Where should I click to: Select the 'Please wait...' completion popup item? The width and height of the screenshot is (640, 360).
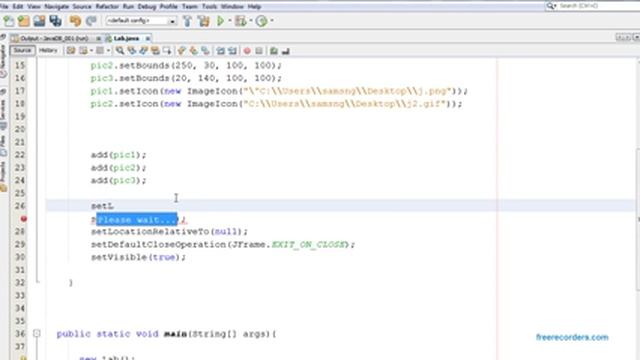[x=137, y=220]
